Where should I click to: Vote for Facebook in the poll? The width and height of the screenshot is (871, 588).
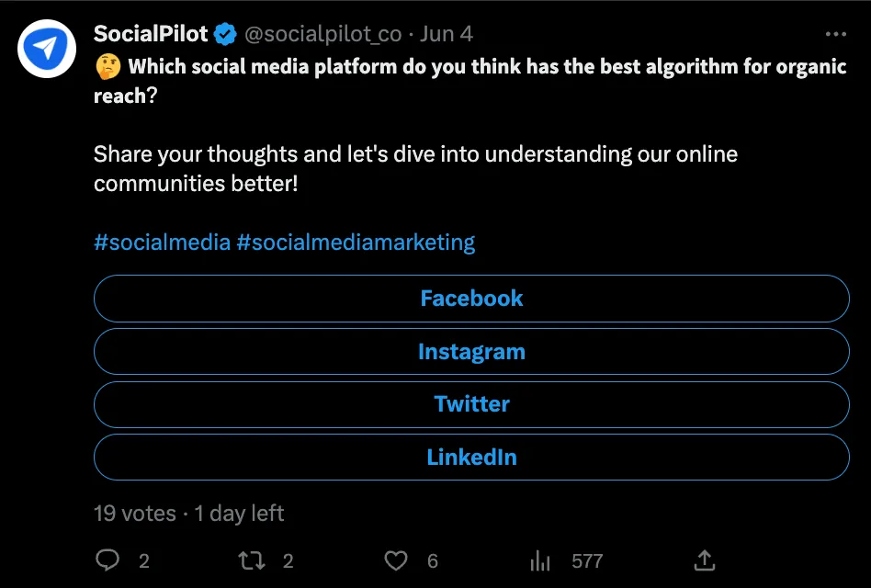(x=471, y=298)
